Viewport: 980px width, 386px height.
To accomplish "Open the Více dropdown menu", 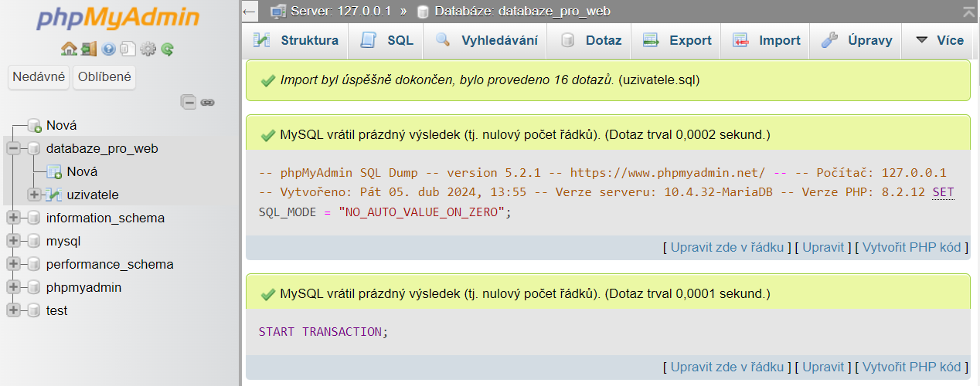I will coord(939,40).
